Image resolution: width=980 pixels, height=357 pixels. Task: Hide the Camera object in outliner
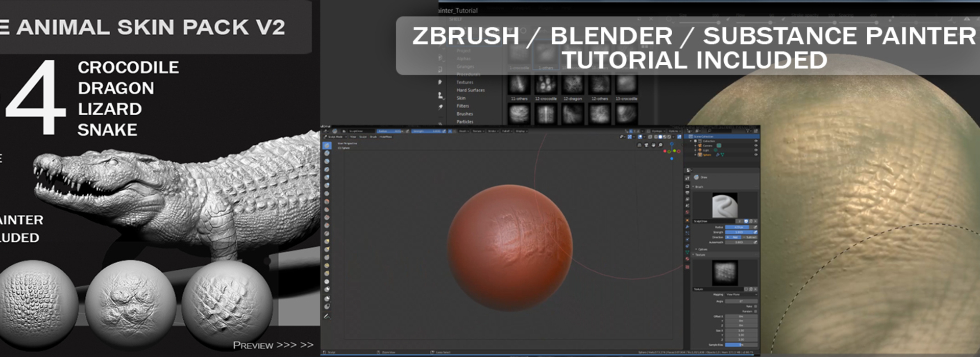(x=756, y=146)
